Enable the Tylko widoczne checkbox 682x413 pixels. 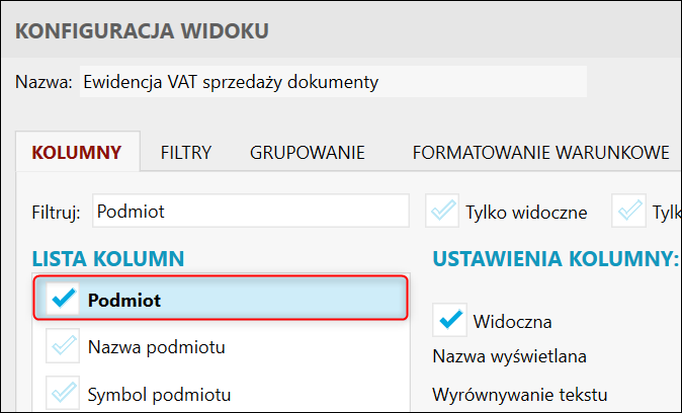[442, 212]
